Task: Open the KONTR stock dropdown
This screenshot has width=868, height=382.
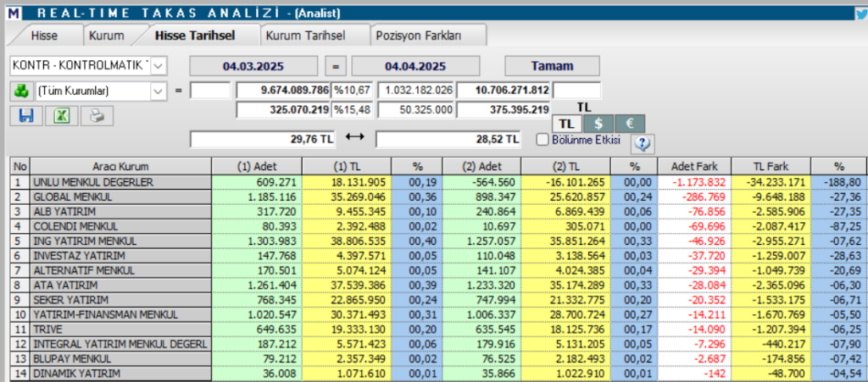Action: point(159,66)
